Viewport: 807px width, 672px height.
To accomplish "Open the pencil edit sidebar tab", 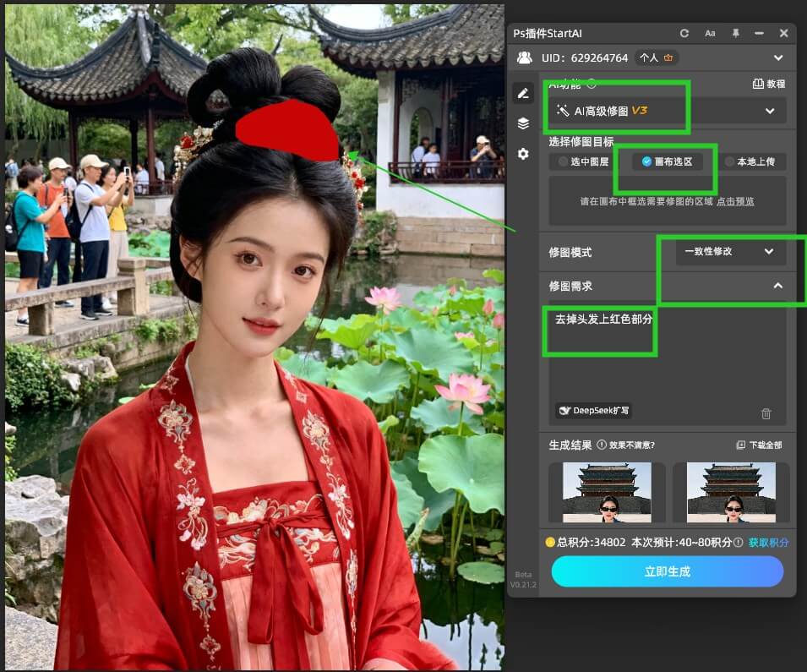I will point(524,93).
